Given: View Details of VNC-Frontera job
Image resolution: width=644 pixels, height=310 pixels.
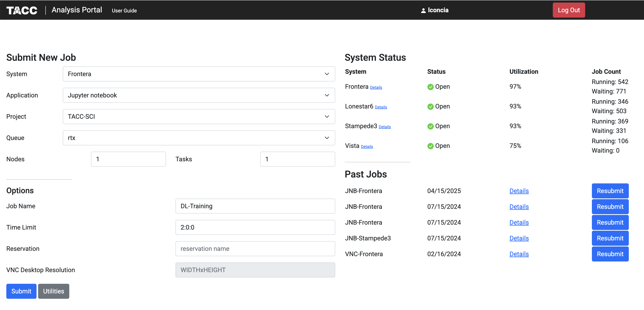Looking at the screenshot, I should (519, 254).
